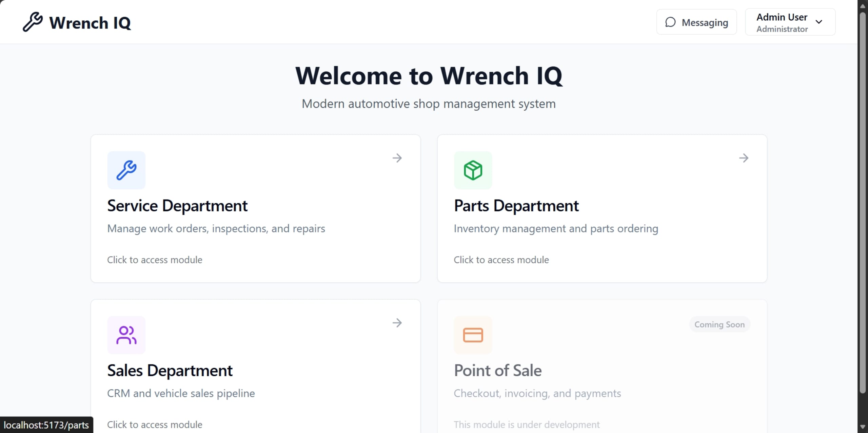This screenshot has height=433, width=868.
Task: Click 'Manage work orders, inspections, and repairs' text
Action: (216, 229)
